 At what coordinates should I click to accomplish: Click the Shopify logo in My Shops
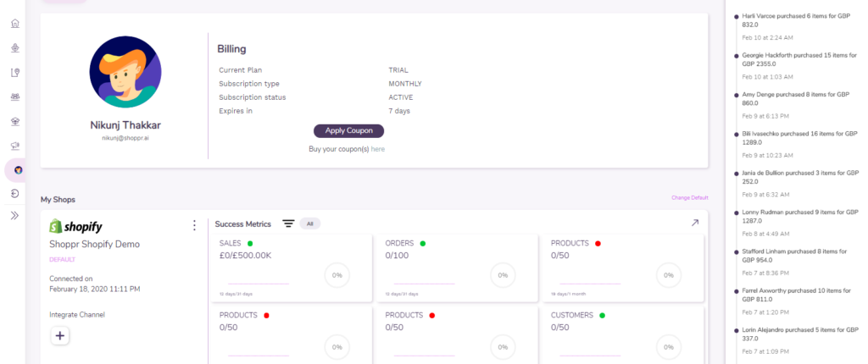click(75, 226)
